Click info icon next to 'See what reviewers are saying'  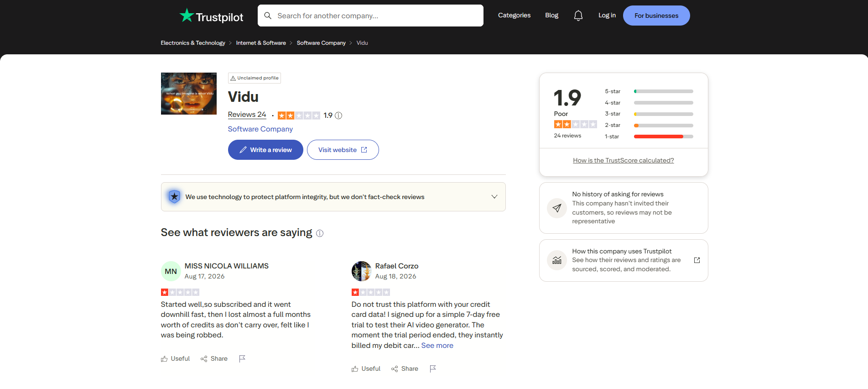click(x=320, y=233)
